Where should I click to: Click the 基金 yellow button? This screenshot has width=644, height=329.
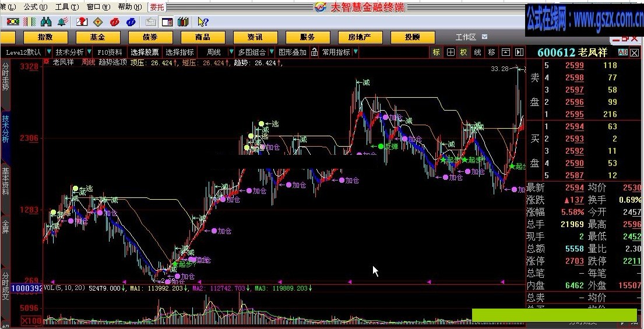tap(97, 37)
